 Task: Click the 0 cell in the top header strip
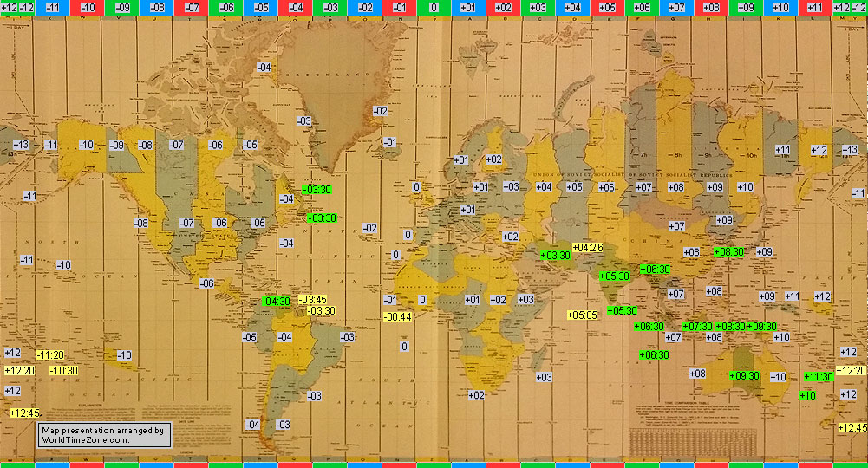[x=434, y=7]
